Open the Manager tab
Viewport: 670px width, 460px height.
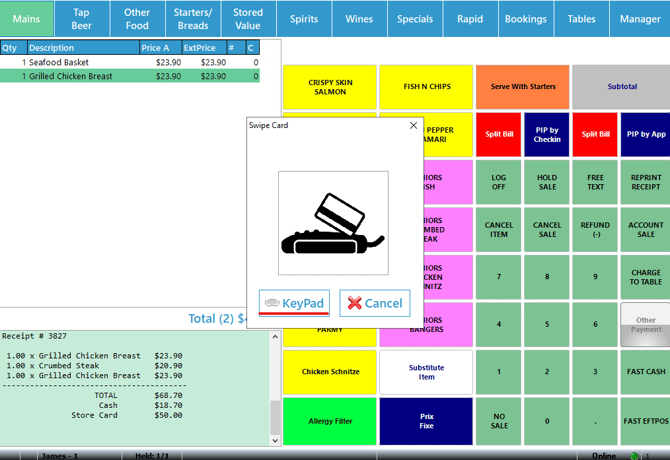(x=640, y=19)
